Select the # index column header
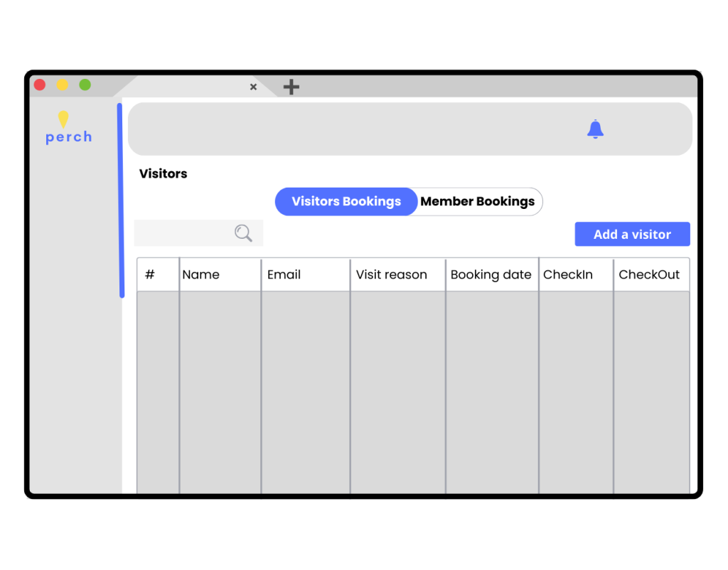The width and height of the screenshot is (728, 570). [x=150, y=274]
